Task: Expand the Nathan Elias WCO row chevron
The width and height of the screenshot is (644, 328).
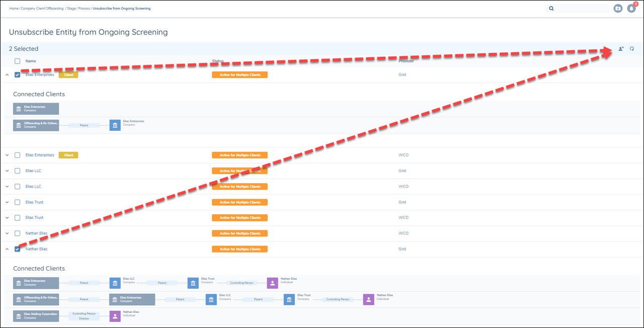Action: 7,233
